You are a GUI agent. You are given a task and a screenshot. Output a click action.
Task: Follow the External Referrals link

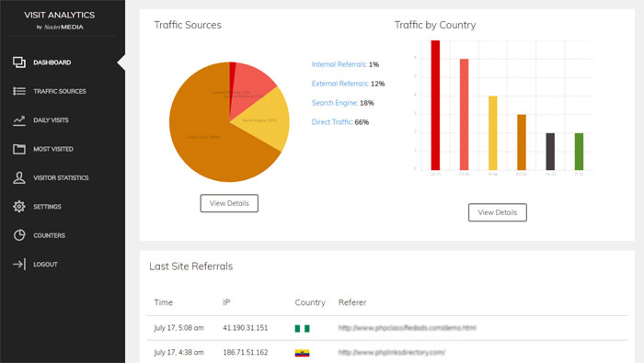click(339, 84)
